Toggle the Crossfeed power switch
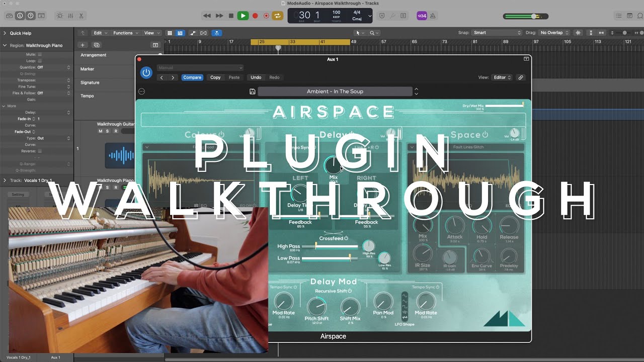The height and width of the screenshot is (362, 644). [x=346, y=238]
